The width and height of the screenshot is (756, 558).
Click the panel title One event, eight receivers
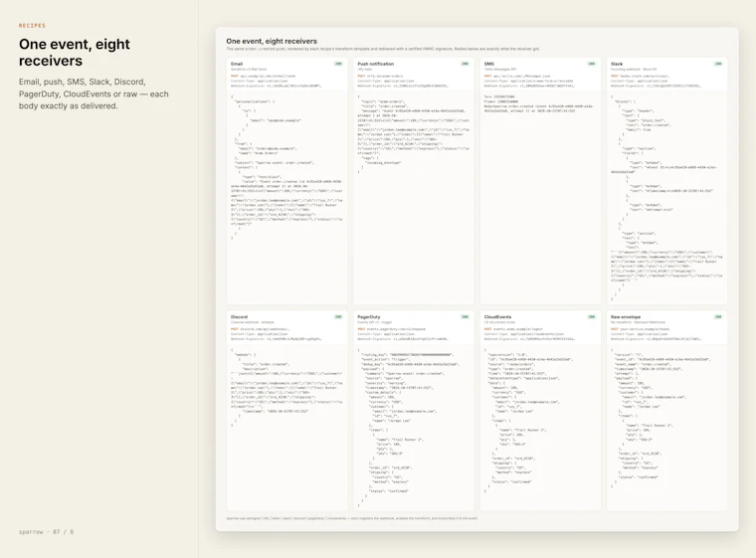(x=272, y=41)
